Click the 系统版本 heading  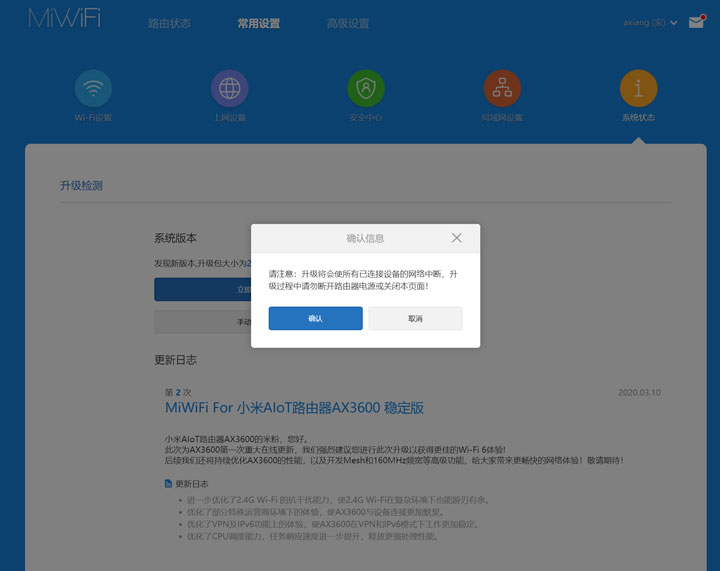point(175,238)
